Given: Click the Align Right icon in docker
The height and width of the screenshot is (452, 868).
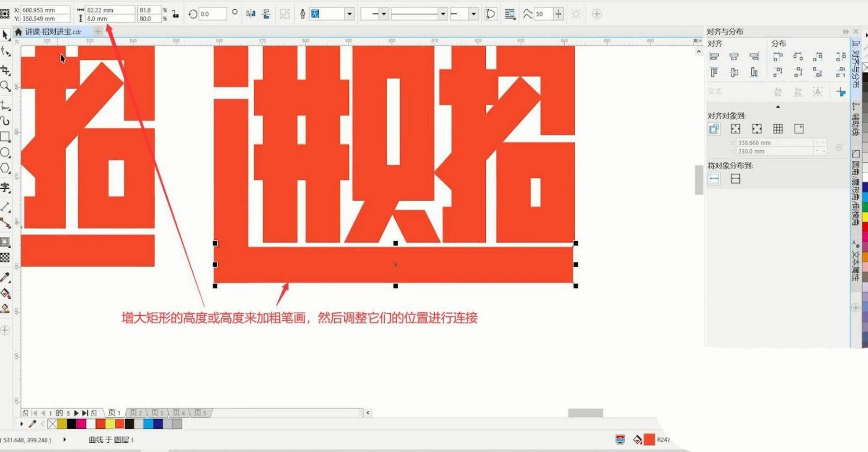Looking at the screenshot, I should click(754, 56).
